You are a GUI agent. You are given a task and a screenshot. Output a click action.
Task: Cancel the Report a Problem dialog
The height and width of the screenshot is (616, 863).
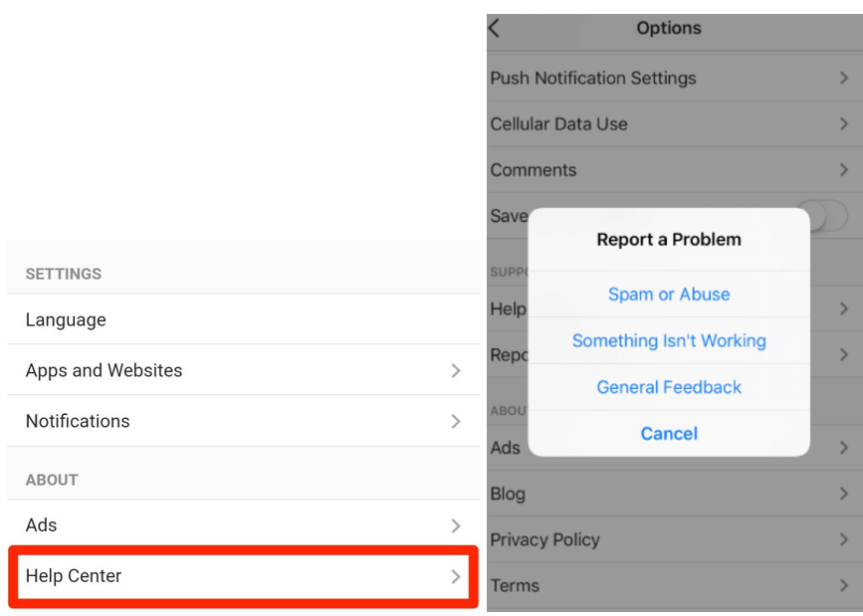click(669, 433)
